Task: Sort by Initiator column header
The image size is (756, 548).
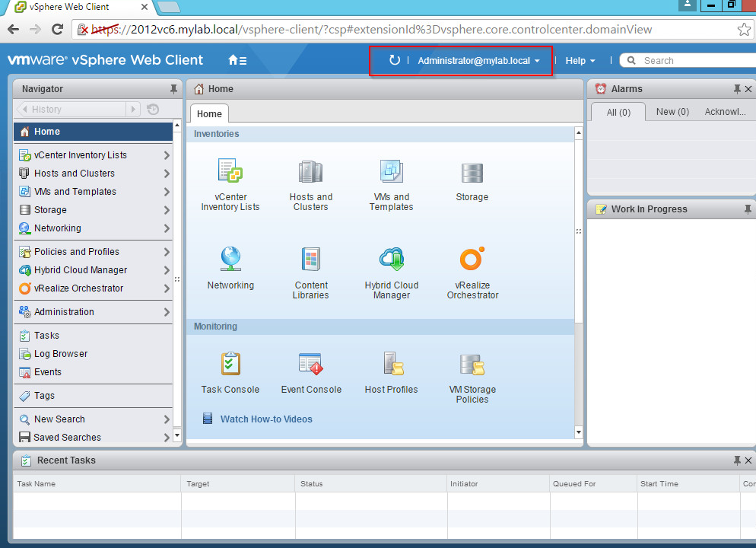Action: point(498,483)
